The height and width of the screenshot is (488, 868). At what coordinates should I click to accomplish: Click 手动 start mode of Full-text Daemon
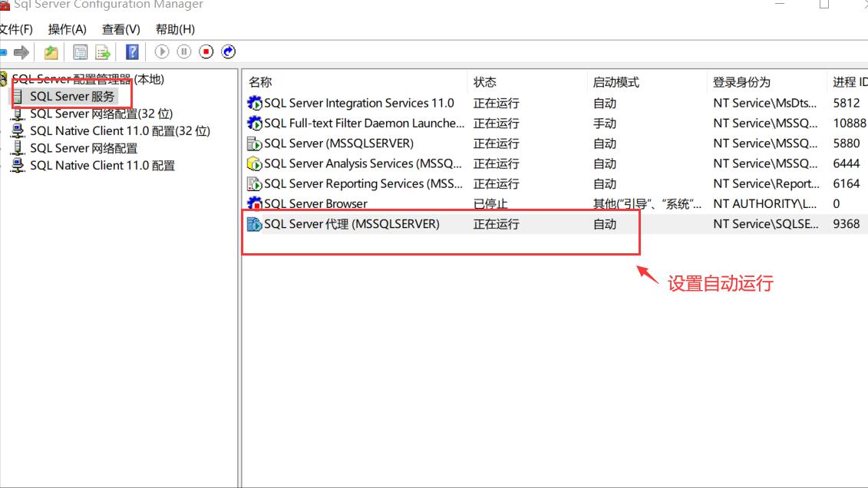605,124
